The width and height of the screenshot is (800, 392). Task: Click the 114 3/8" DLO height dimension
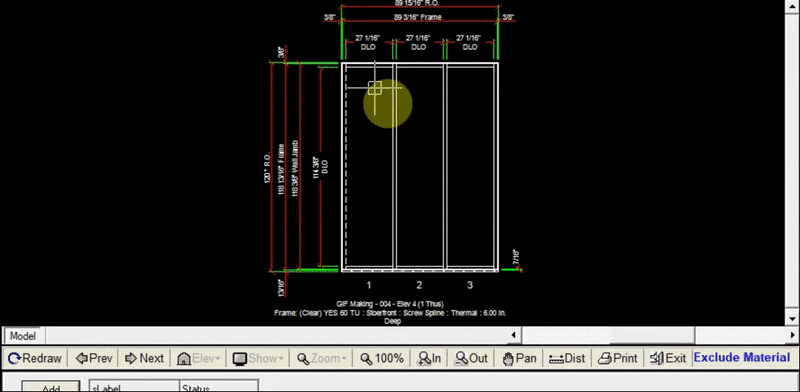[320, 167]
